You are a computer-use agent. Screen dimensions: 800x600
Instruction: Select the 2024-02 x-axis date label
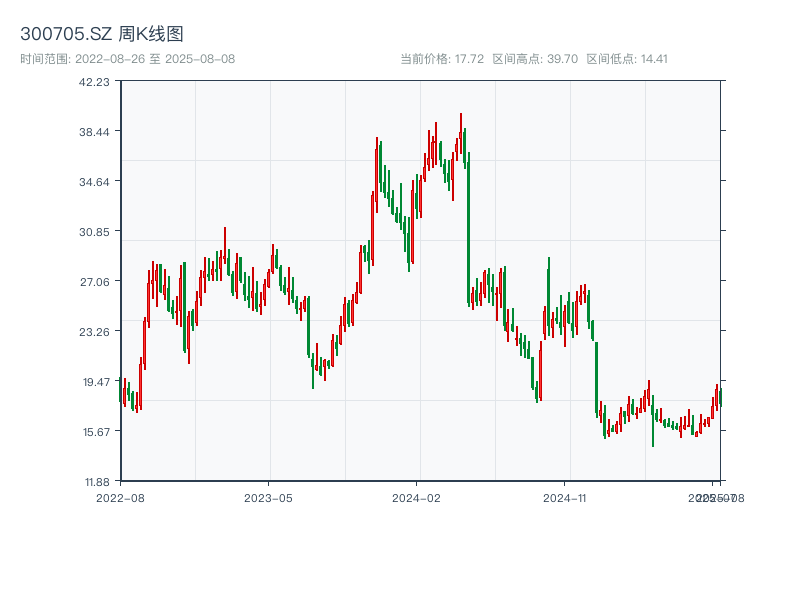416,497
